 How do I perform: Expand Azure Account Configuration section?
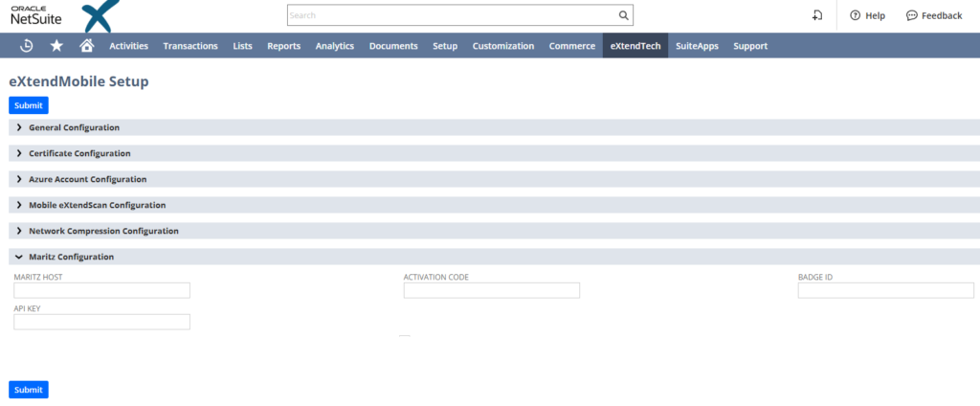pos(495,179)
